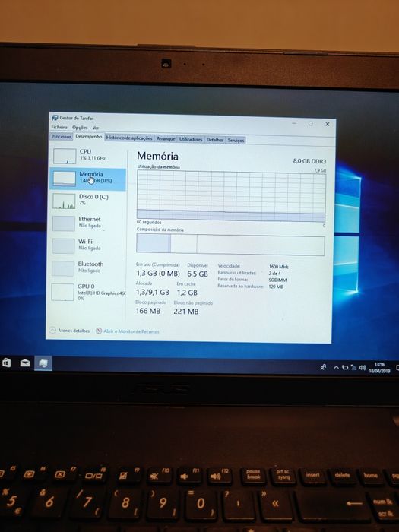399x532 pixels.
Task: Click the 1,2 GB Em cache value
Action: click(x=187, y=293)
